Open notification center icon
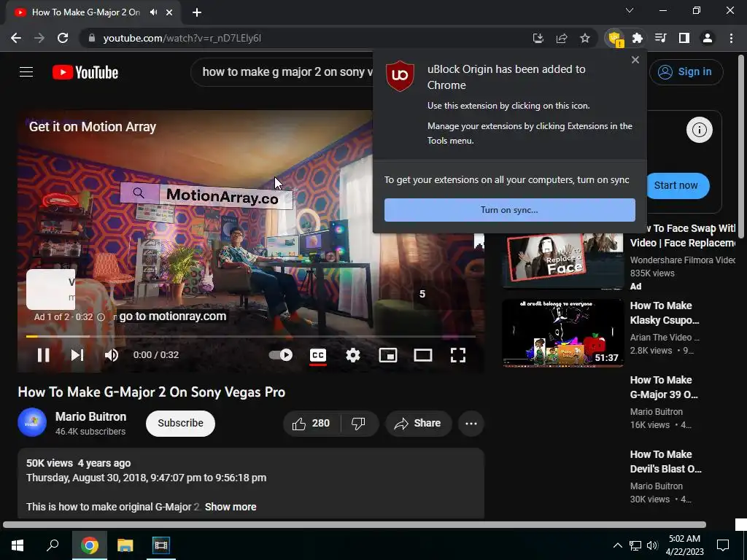Image resolution: width=747 pixels, height=560 pixels. click(x=723, y=545)
